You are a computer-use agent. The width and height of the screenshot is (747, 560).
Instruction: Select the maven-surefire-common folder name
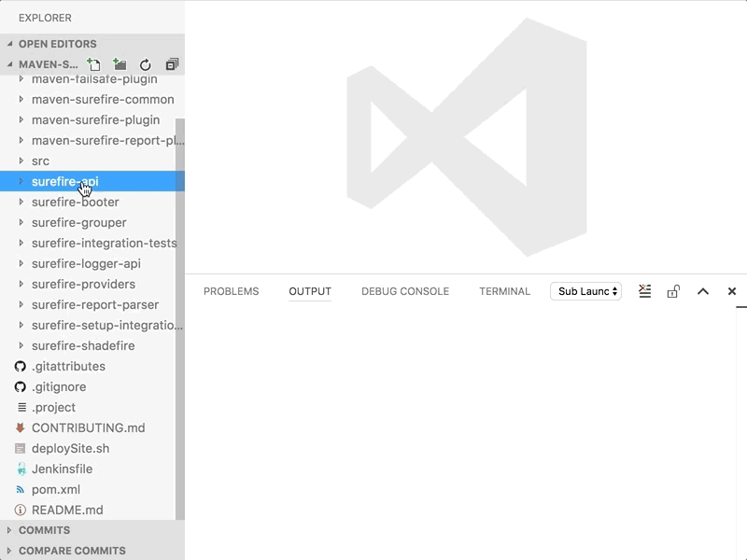[x=103, y=99]
